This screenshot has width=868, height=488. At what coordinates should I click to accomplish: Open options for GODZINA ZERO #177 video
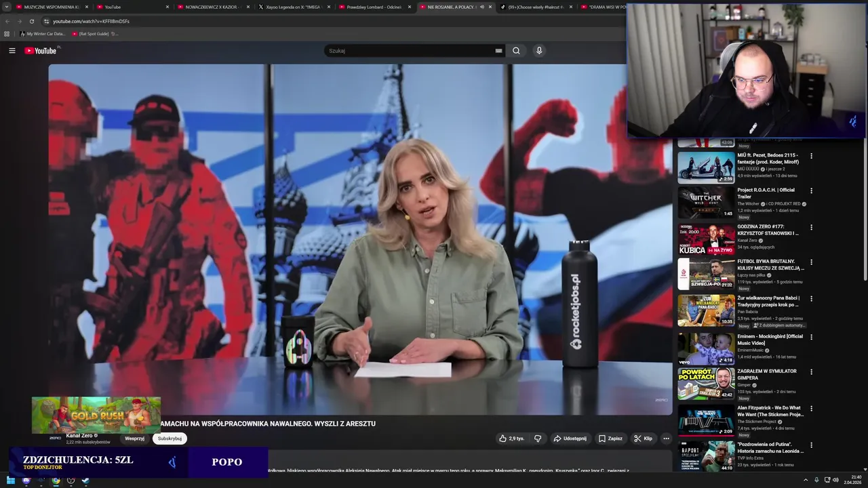(x=811, y=227)
